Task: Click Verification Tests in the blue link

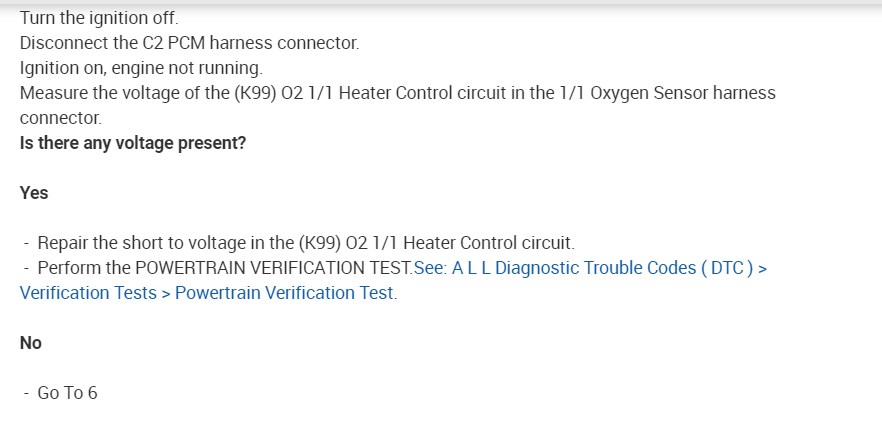Action: [88, 293]
